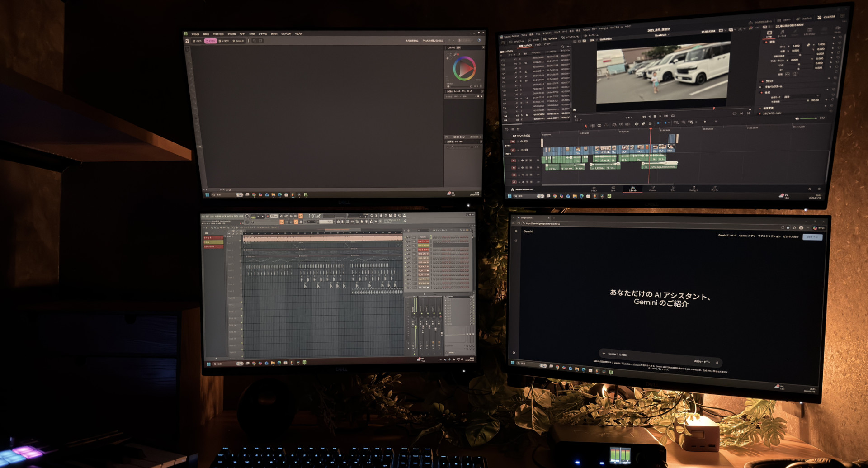Select the arrow selection tool above Resolve timeline
Screen dimensions: 868x468
(x=586, y=125)
